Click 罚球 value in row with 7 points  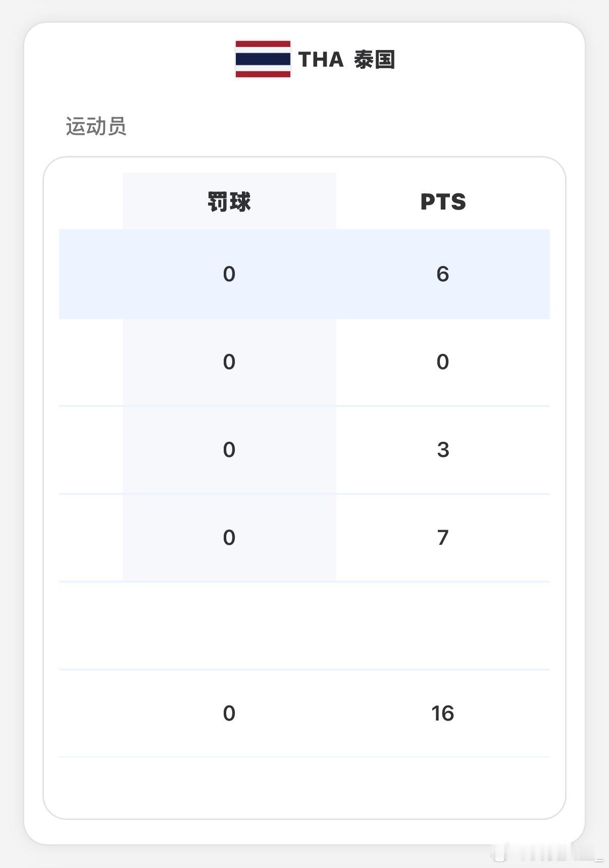(229, 538)
